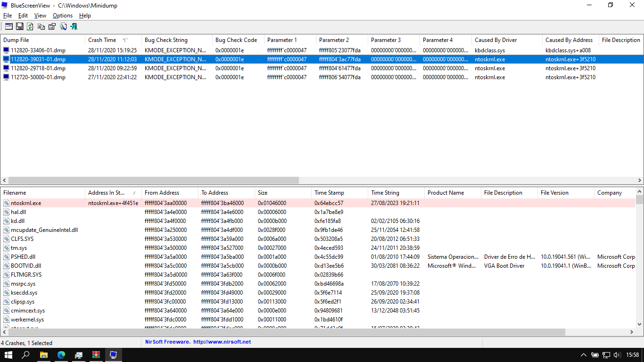Click the Save Selected Items floppy icon
Viewport: 644px width, 362px height.
point(20,26)
